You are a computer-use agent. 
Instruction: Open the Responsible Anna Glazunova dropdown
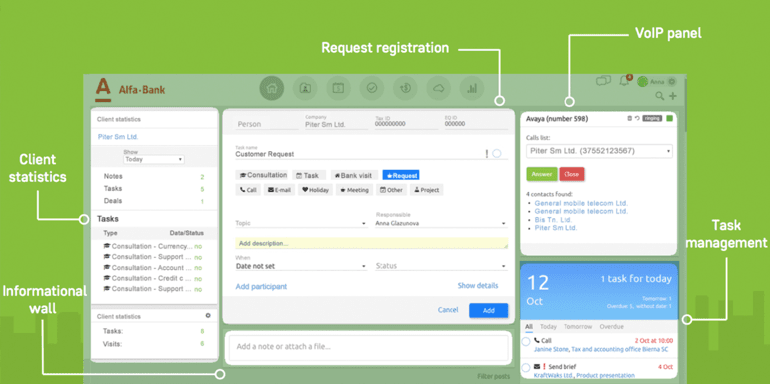(441, 223)
